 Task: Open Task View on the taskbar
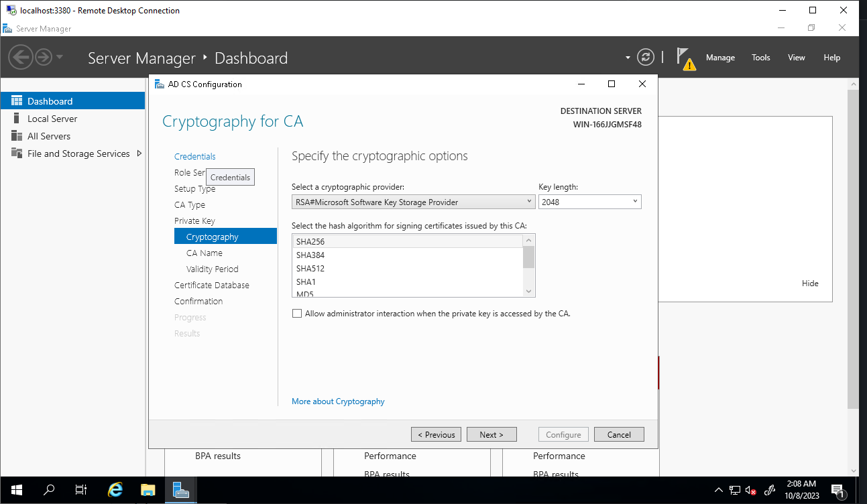(81, 490)
